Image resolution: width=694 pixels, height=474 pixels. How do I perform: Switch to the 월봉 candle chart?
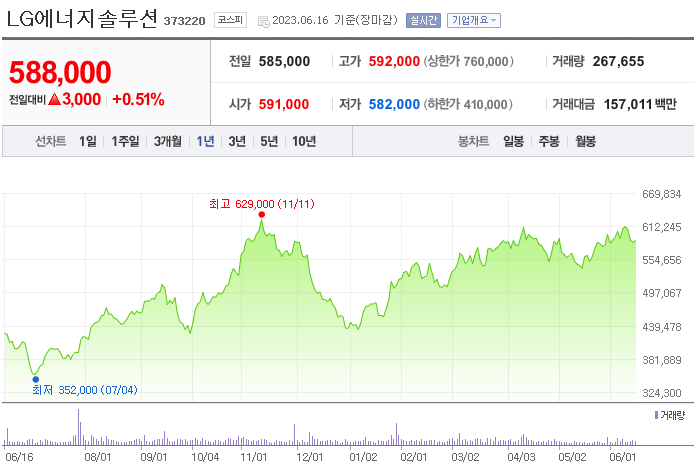tap(585, 141)
